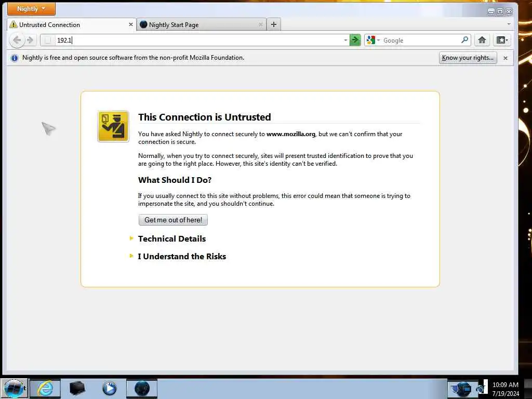Click the www.mozilla.org bold text

pos(291,134)
